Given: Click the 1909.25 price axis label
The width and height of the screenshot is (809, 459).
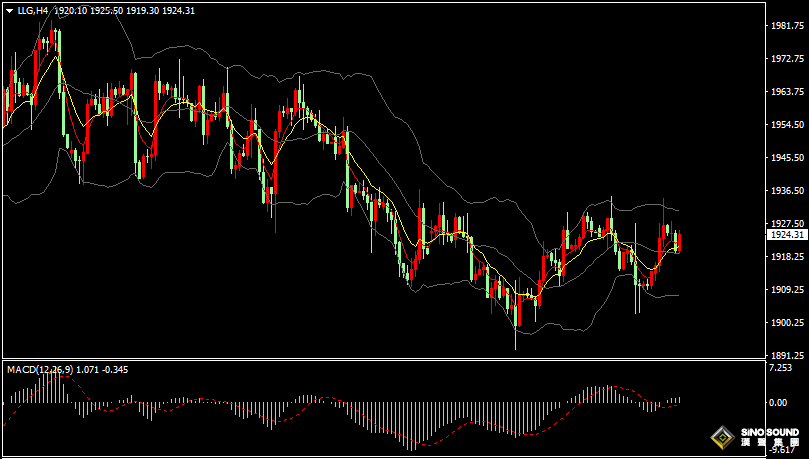Looking at the screenshot, I should [788, 289].
